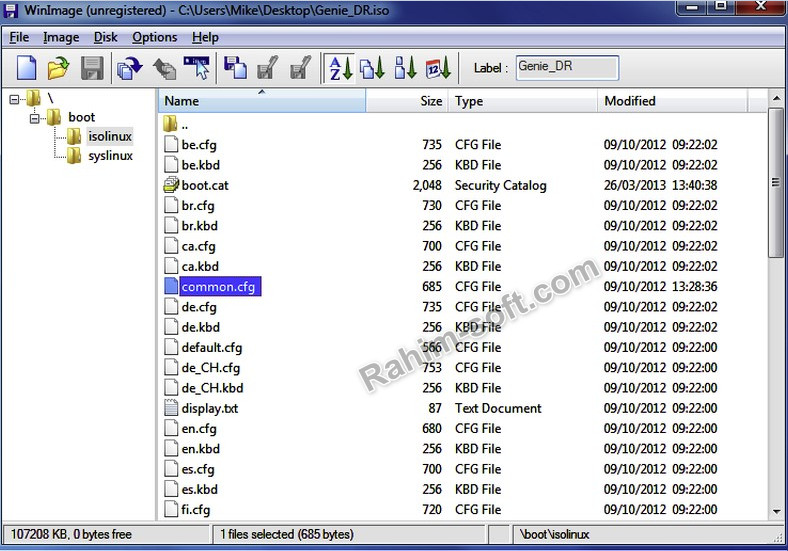Select the es.cfg file

coord(198,469)
